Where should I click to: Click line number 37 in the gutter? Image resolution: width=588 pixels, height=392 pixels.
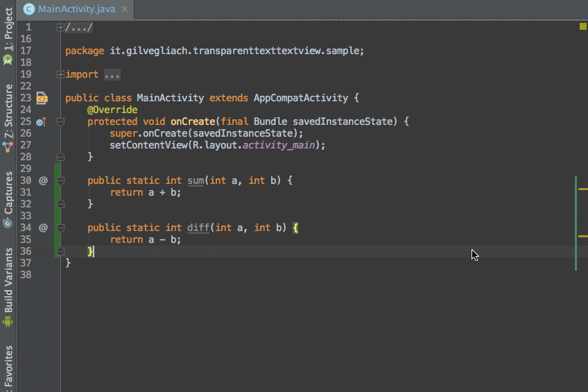26,263
